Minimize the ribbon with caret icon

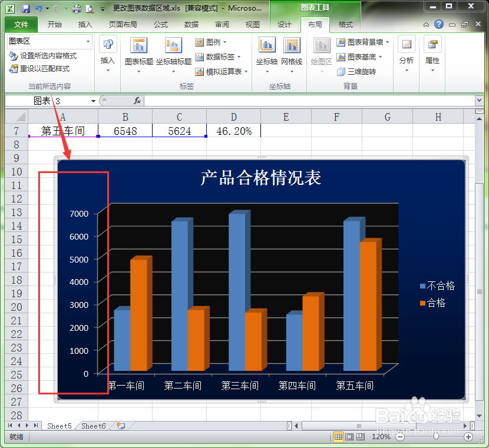coord(426,24)
